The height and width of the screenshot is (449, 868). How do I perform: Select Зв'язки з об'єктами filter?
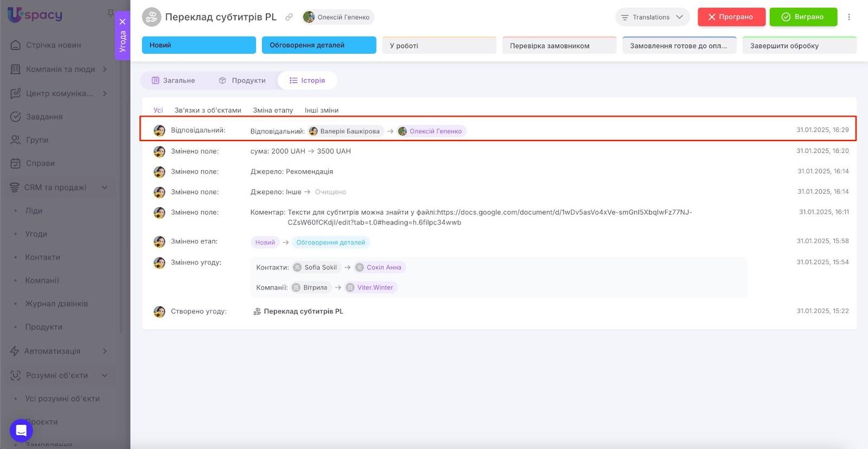pyautogui.click(x=208, y=110)
